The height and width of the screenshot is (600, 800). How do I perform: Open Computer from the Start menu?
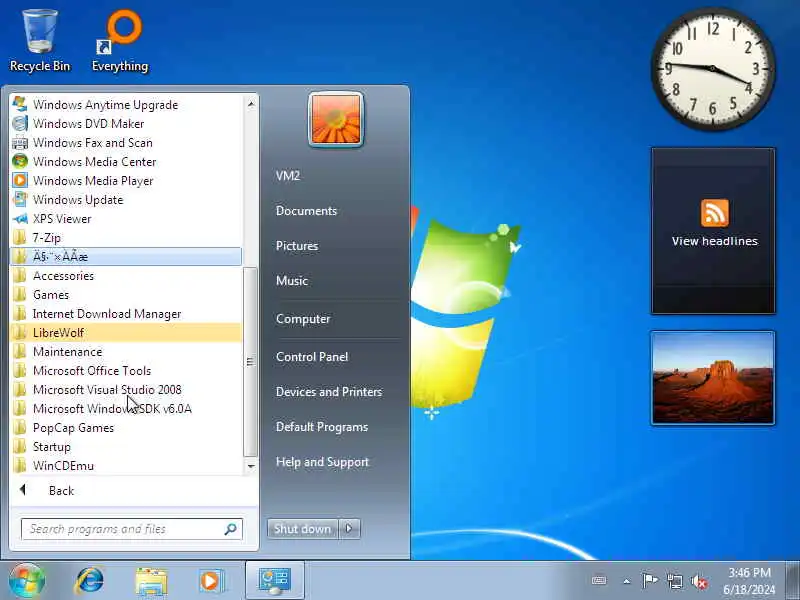[303, 319]
